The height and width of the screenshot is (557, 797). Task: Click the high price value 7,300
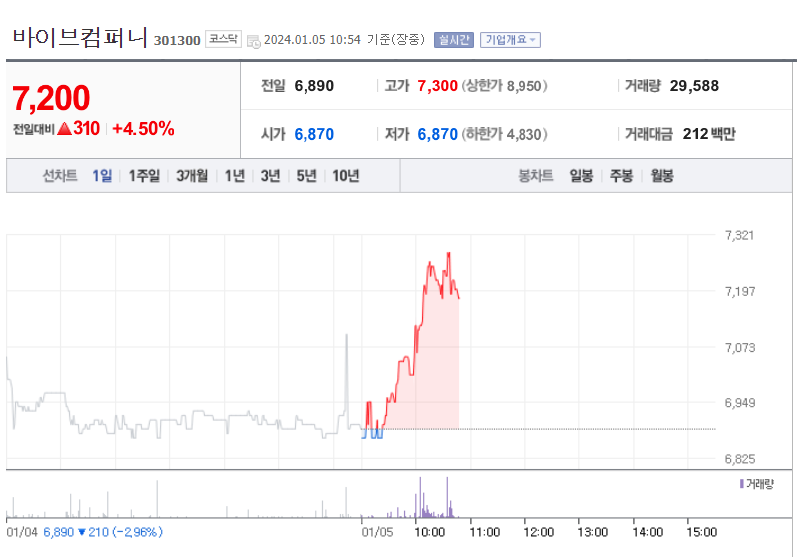pyautogui.click(x=437, y=86)
